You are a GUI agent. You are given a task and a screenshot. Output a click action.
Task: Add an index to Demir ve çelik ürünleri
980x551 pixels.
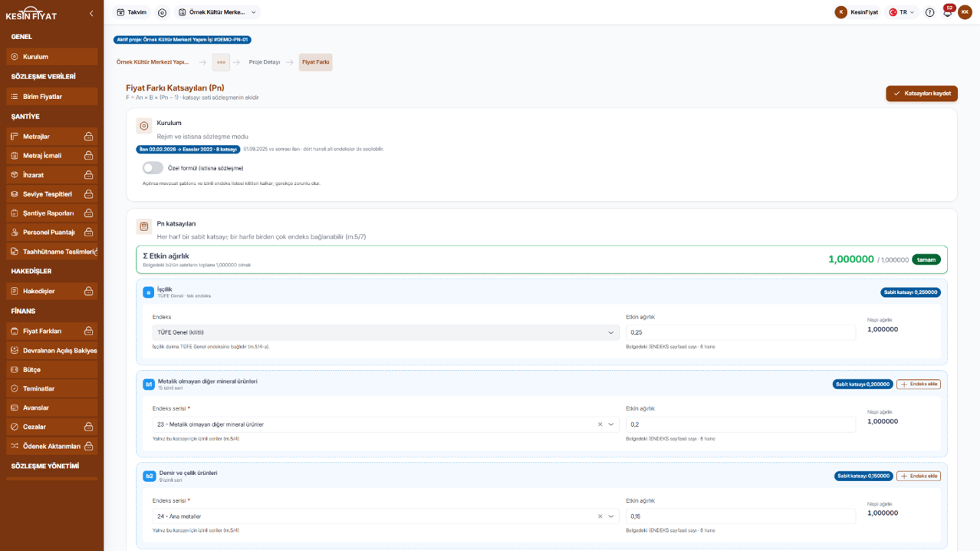[x=919, y=476]
